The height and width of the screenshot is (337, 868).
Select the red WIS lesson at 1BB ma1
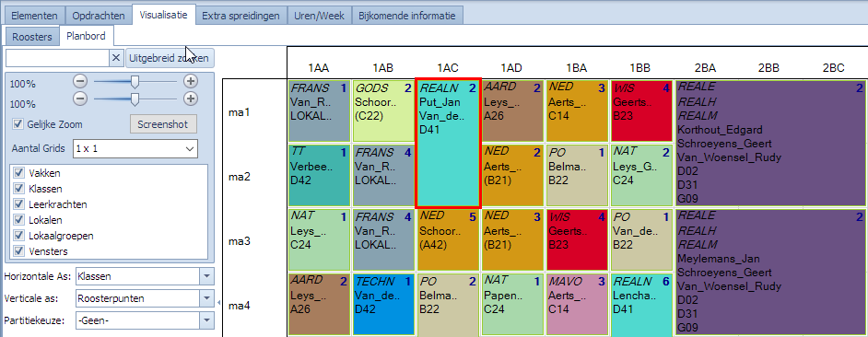coord(641,111)
